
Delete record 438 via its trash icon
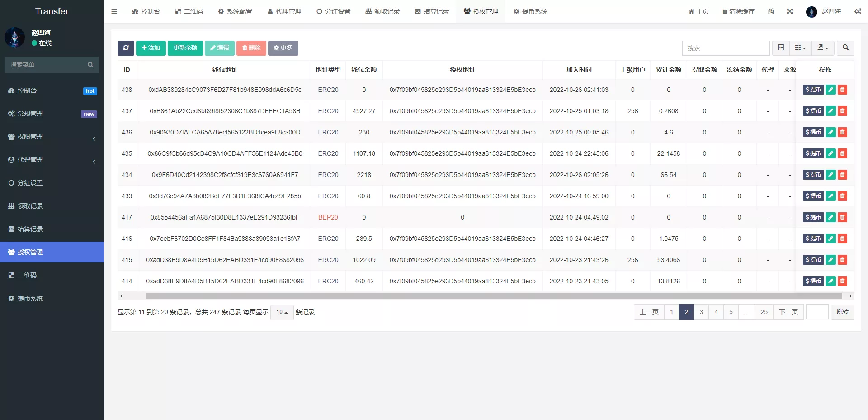coord(842,90)
